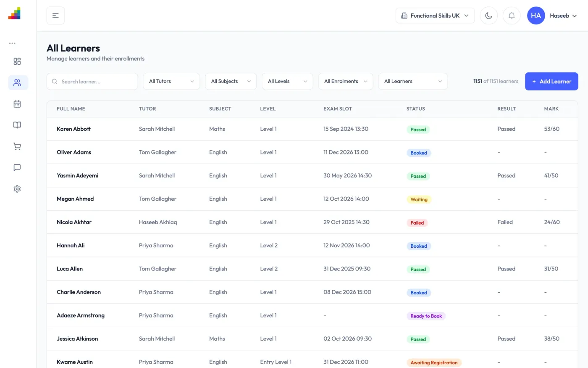Click the HA user avatar
The height and width of the screenshot is (368, 588).
pyautogui.click(x=536, y=16)
